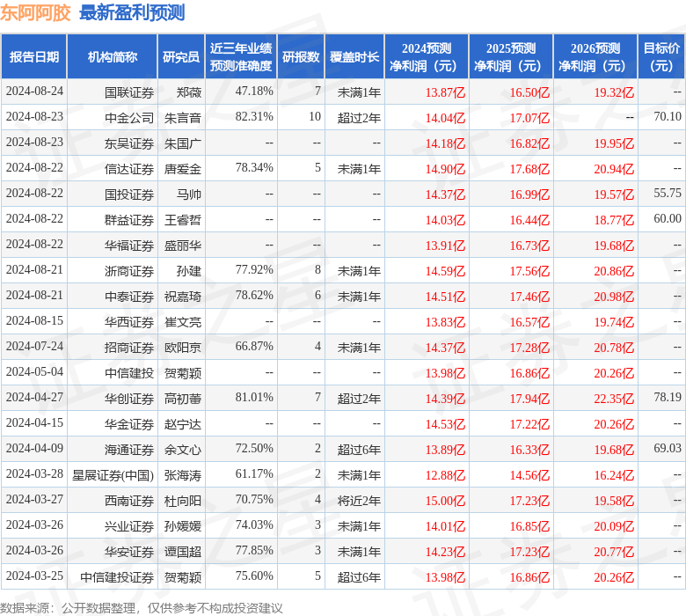686x616 pixels.
Task: Click target price 69.03
Action: pos(668,449)
